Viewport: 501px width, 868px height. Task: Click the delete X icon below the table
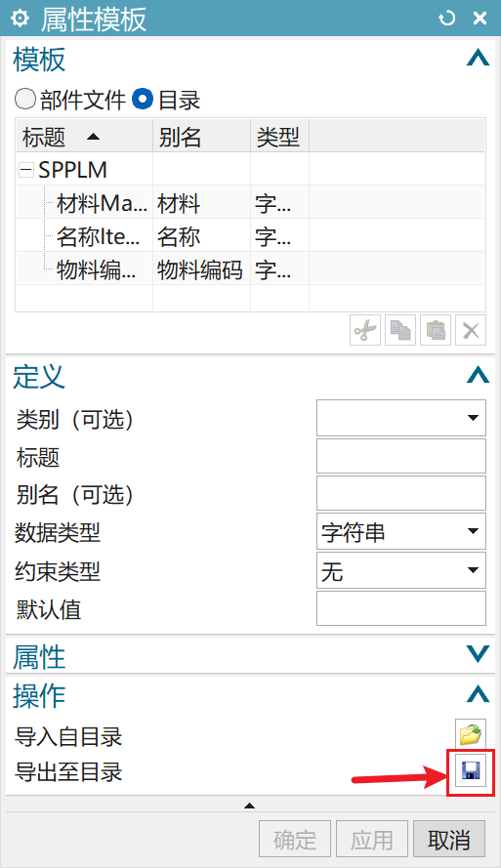pos(471,330)
